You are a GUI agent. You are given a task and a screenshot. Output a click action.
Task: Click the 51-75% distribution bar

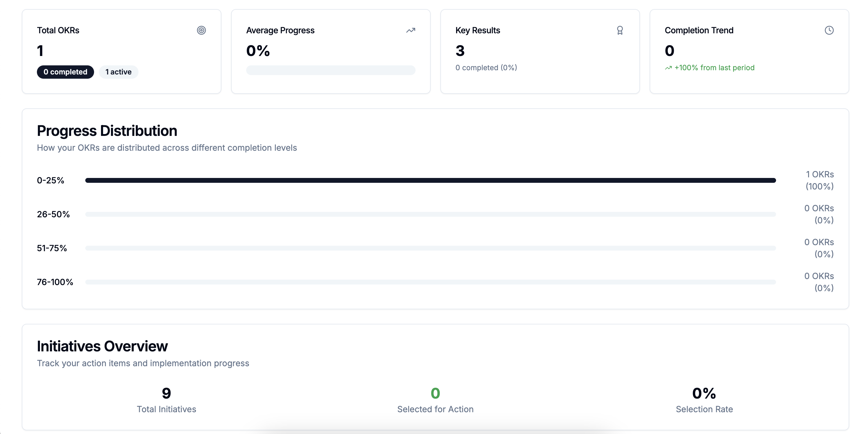[430, 248]
